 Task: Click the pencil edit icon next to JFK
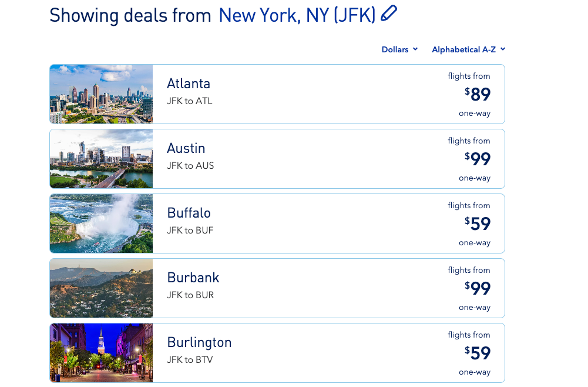coord(388,14)
